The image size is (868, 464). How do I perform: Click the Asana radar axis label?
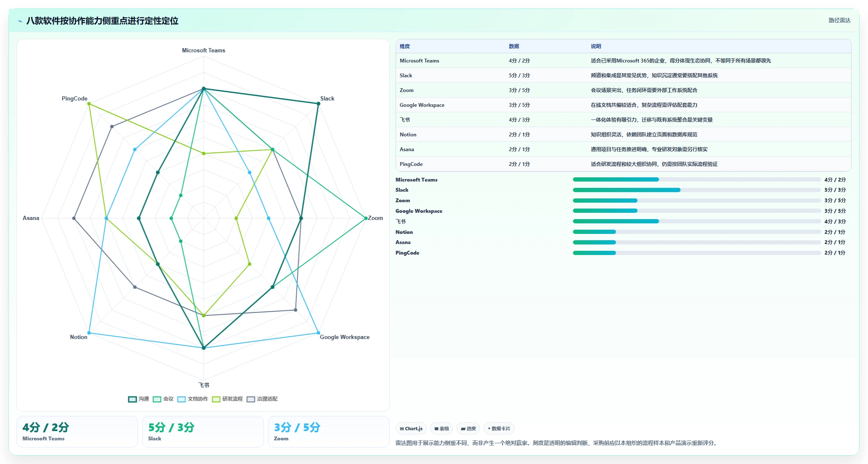(x=31, y=218)
